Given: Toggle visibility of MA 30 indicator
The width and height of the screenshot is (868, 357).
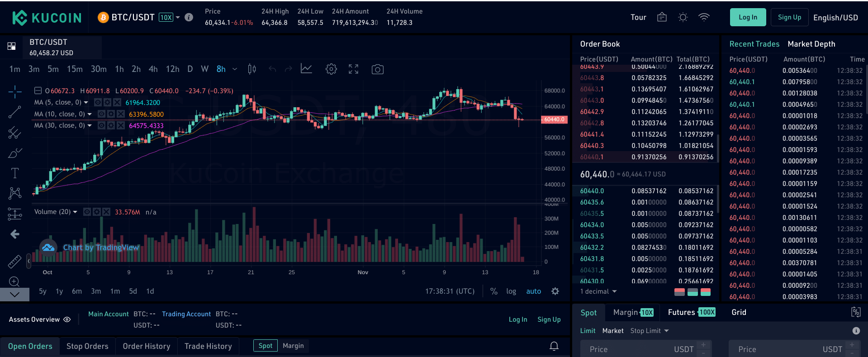Looking at the screenshot, I should (x=102, y=125).
